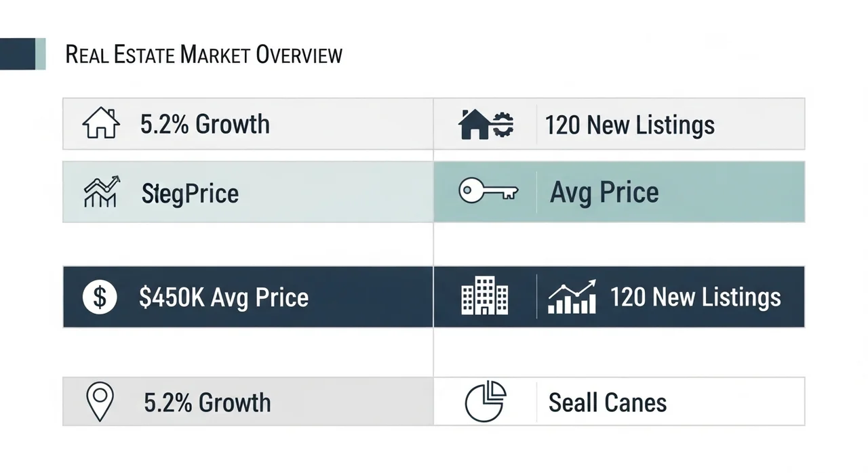The height and width of the screenshot is (473, 868).
Task: Click the dollar sign circle icon
Action: [x=100, y=297]
